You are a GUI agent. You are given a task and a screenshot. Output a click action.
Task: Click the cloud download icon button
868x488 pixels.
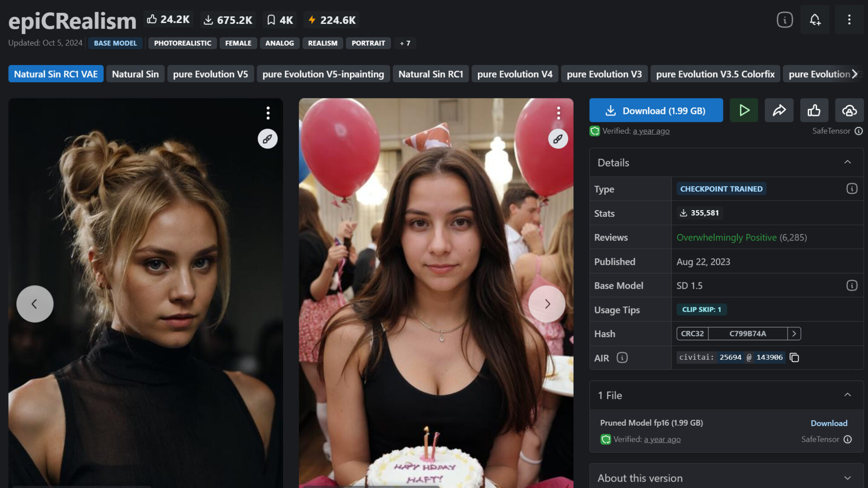pos(849,110)
